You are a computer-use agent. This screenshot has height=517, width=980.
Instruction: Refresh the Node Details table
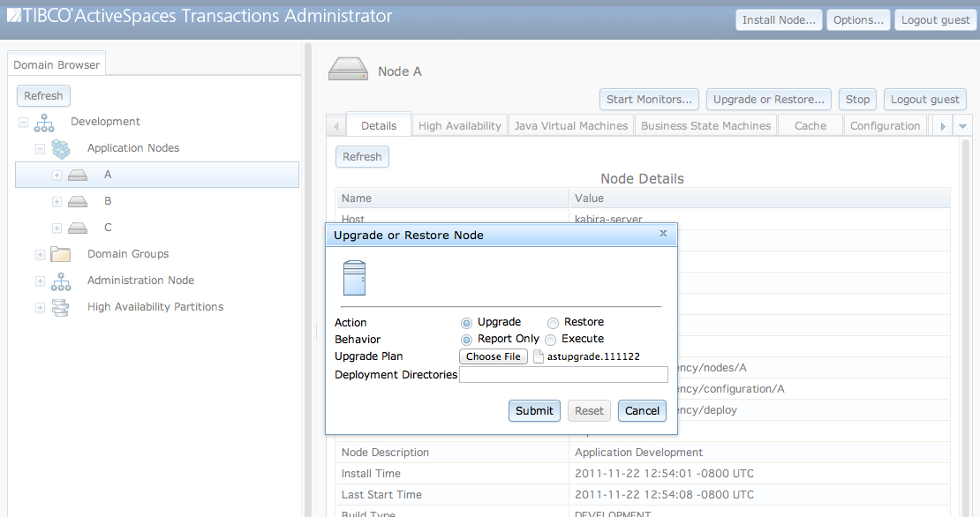[362, 157]
